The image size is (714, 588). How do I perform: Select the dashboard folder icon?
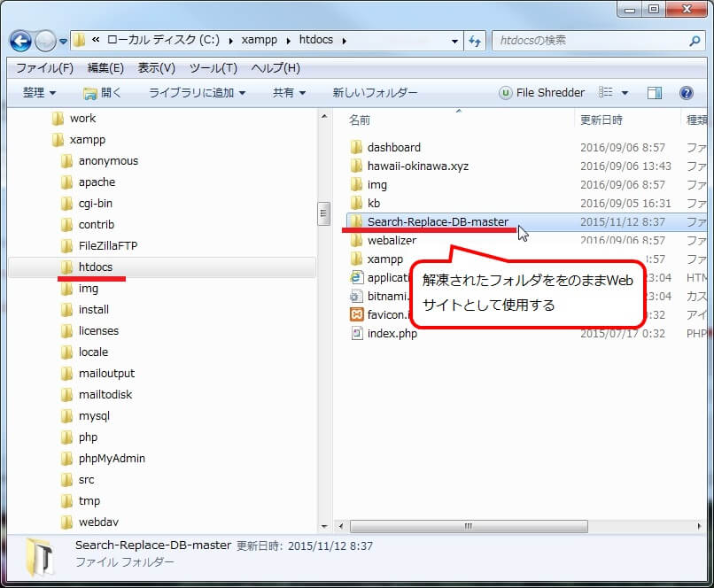click(356, 148)
